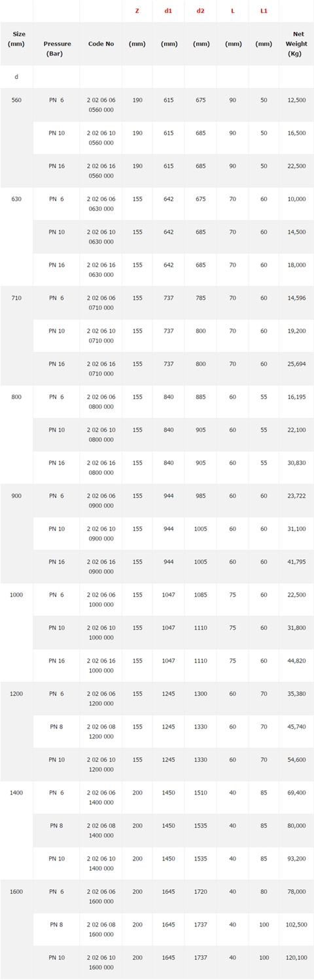Select code 2 02 06 10 0900 000
Screen dimensions: 314x980
pyautogui.click(x=101, y=534)
